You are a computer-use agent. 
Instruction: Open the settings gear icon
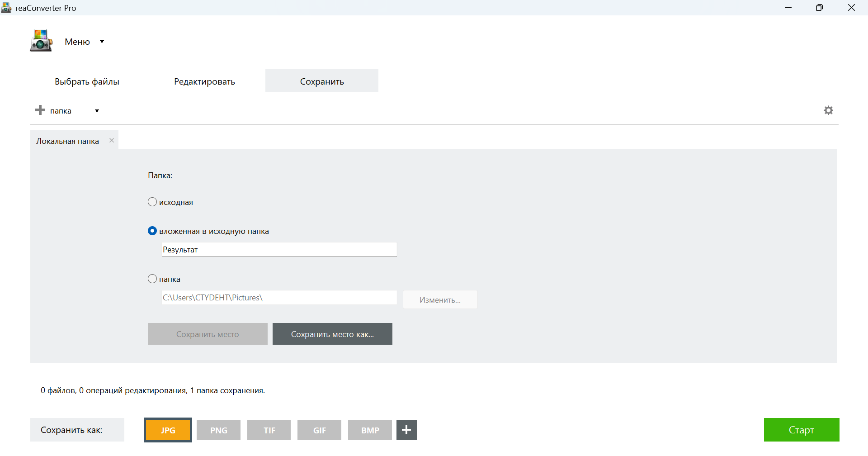point(828,110)
